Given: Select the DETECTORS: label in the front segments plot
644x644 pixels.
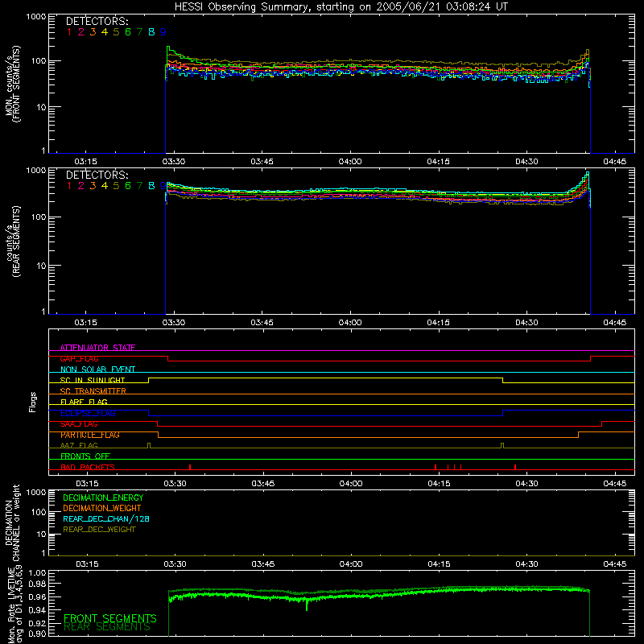Looking at the screenshot, I should click(x=97, y=21).
